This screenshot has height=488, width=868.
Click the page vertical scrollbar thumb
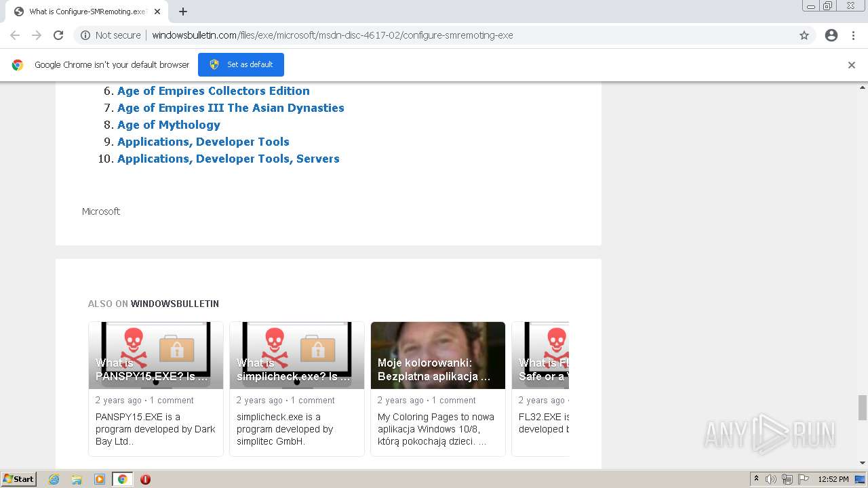tap(863, 407)
